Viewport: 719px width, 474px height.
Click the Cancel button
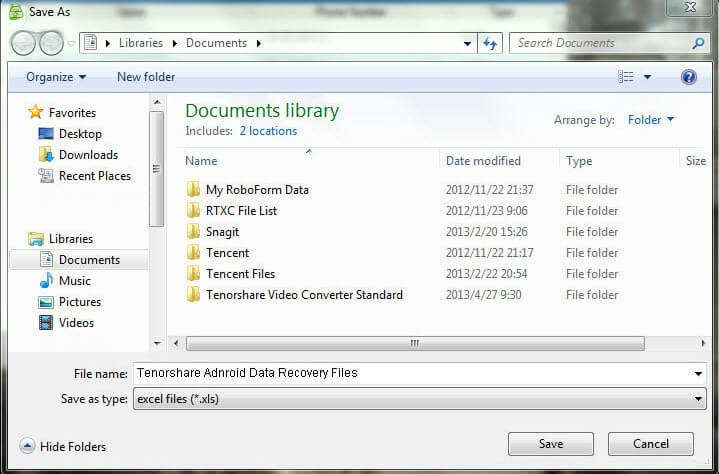651,444
